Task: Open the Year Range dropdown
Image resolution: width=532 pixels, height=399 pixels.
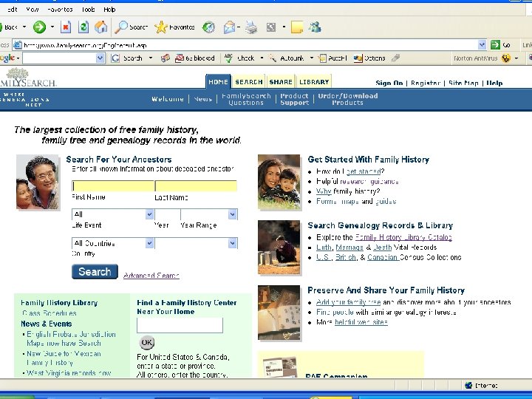Action: coord(233,214)
